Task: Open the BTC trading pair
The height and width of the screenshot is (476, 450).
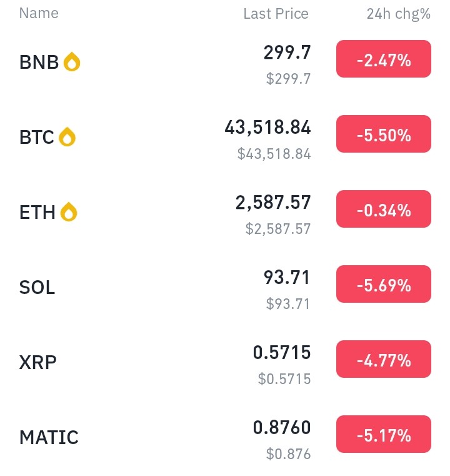Action: coord(37,137)
